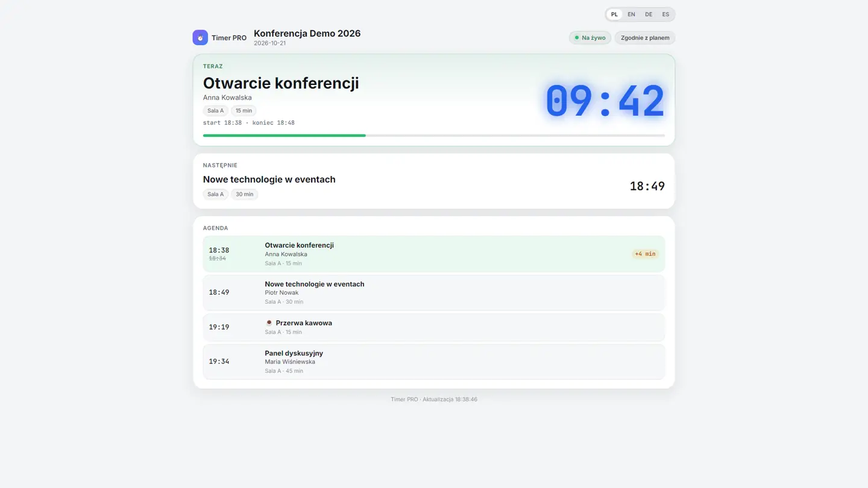
Task: Click the "NASTĘPNIE" section label
Action: 220,165
